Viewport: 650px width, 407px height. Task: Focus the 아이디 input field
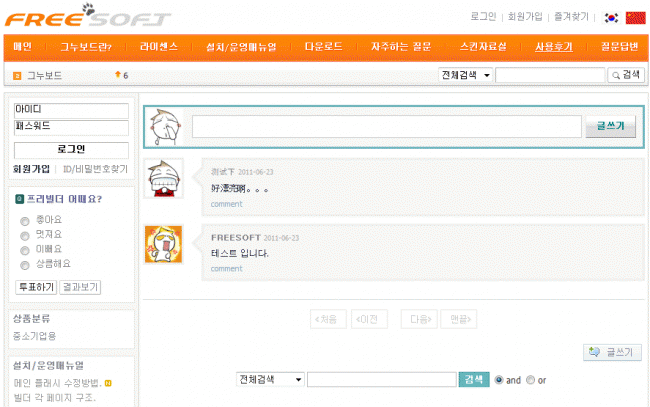coord(71,111)
